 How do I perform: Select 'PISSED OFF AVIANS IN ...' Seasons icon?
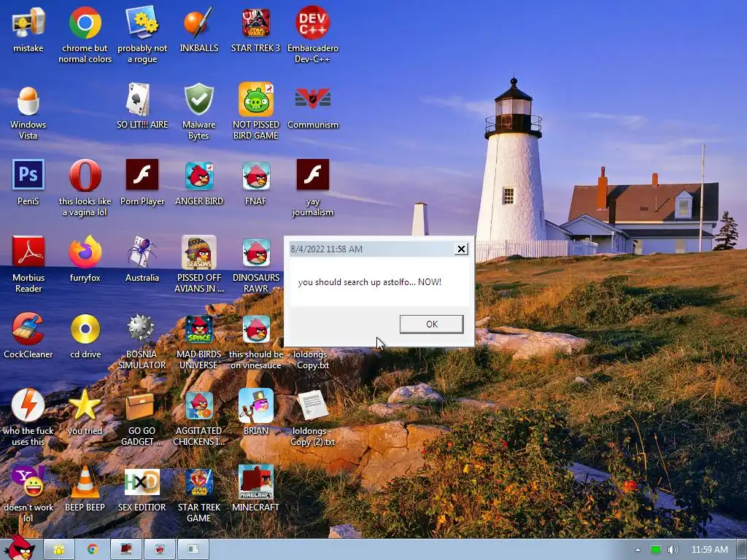click(199, 252)
